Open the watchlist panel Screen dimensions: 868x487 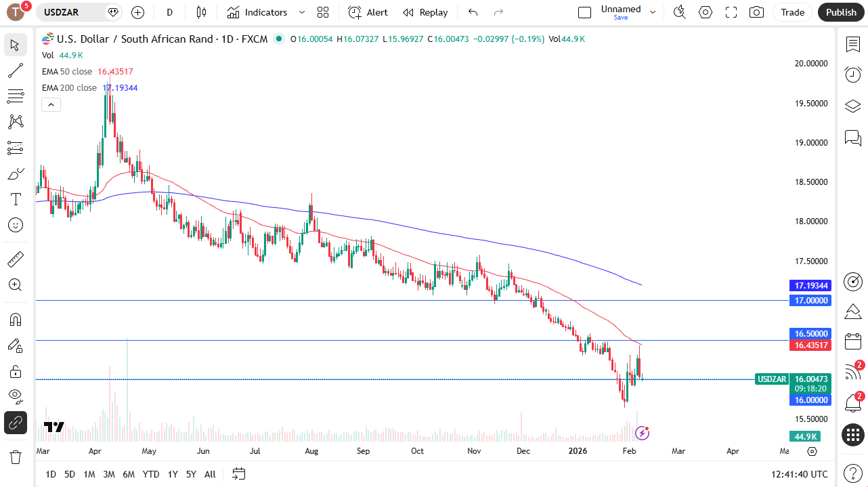pos(853,45)
